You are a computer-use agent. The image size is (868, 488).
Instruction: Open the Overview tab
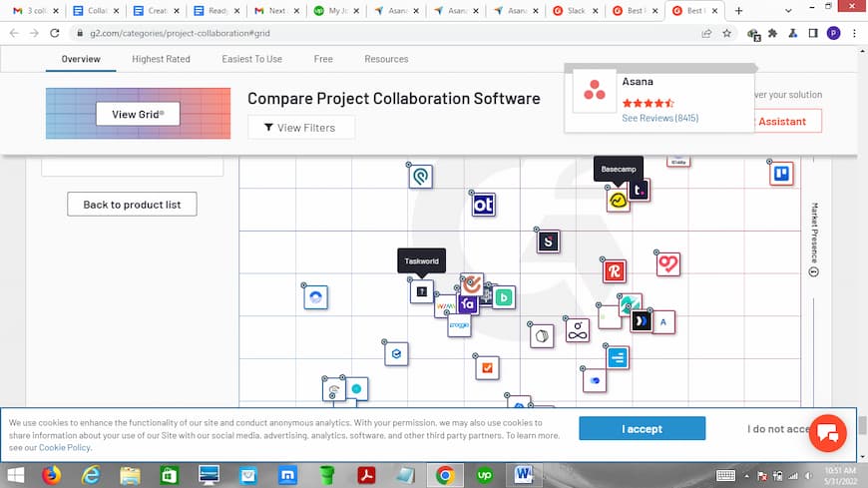(81, 59)
